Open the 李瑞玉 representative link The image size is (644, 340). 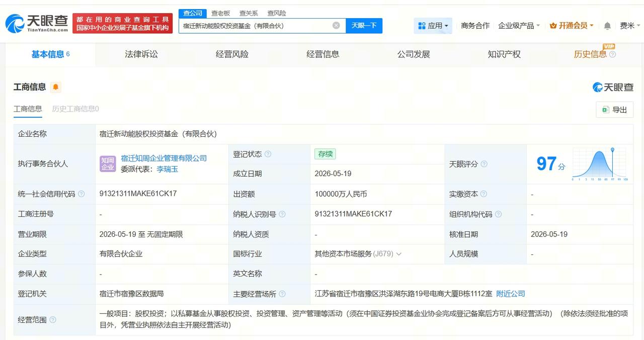point(168,169)
